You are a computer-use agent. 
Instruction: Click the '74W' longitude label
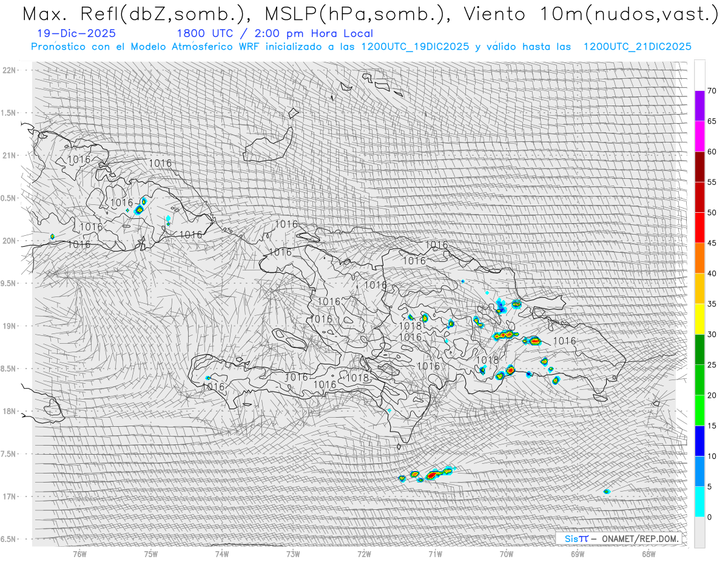click(221, 554)
